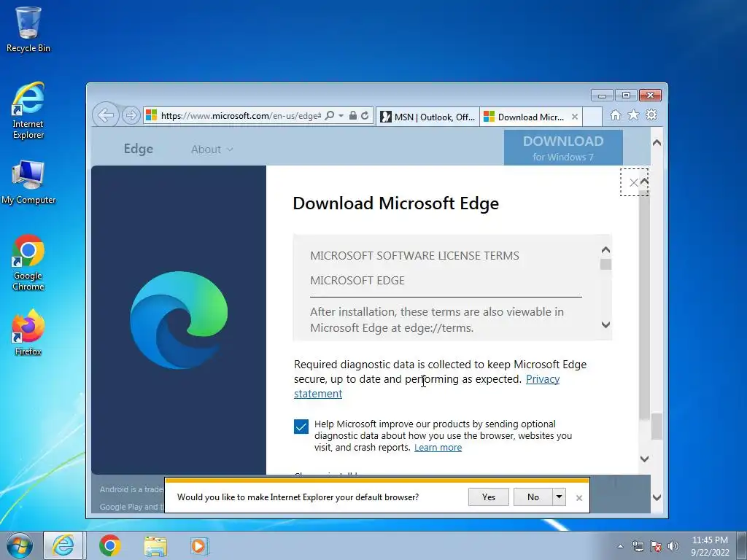
Task: Click the Download Microsoft Edge heading
Action: (x=395, y=203)
